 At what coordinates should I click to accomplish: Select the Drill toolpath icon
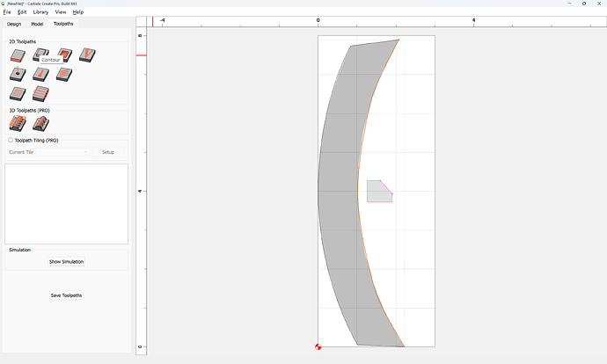18,74
